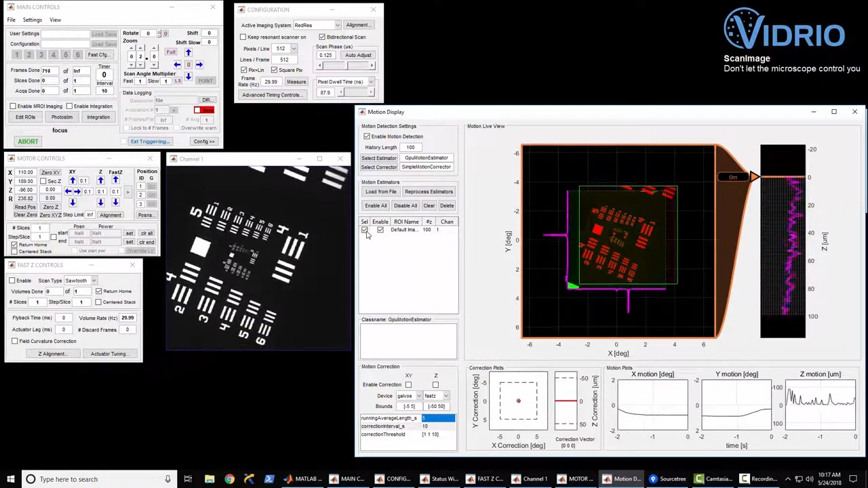Check the Enable MROI Imaging checkbox
Screen dimensions: 868x488
pos(13,106)
